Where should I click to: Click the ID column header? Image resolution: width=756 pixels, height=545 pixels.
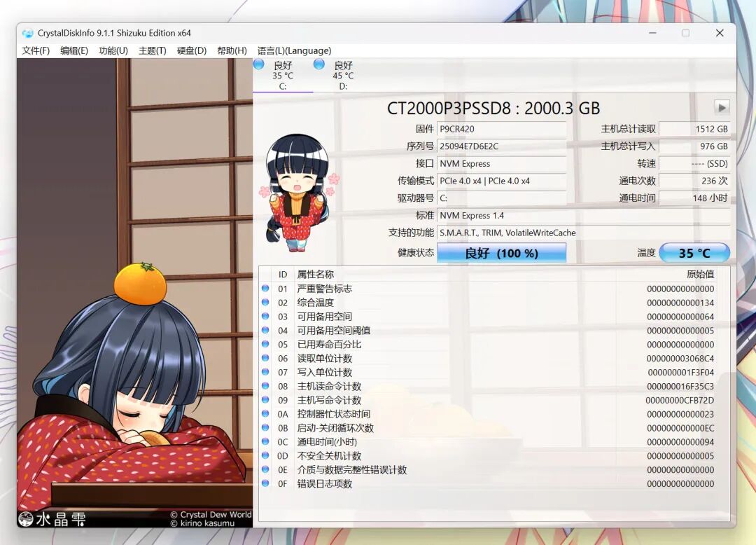(283, 275)
